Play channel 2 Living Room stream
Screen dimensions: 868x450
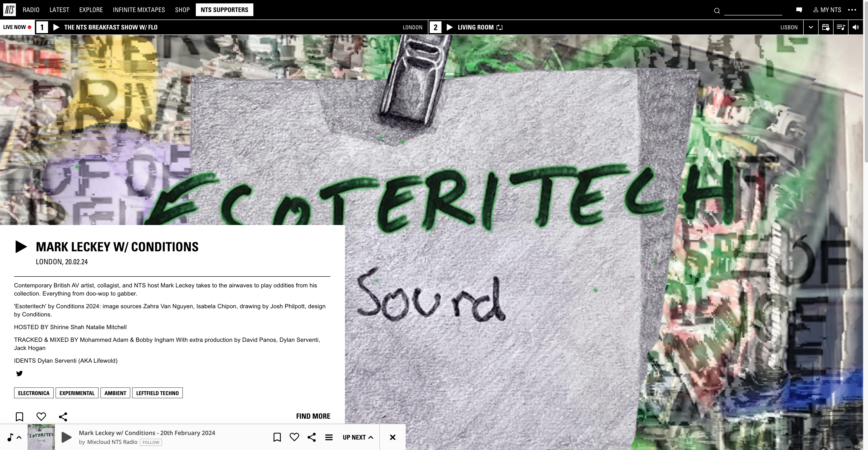click(449, 27)
